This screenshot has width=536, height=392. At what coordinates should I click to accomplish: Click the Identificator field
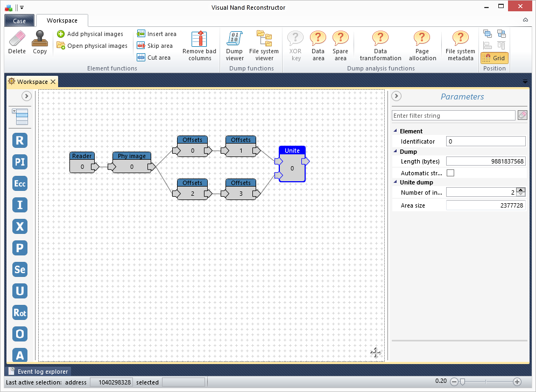click(486, 141)
